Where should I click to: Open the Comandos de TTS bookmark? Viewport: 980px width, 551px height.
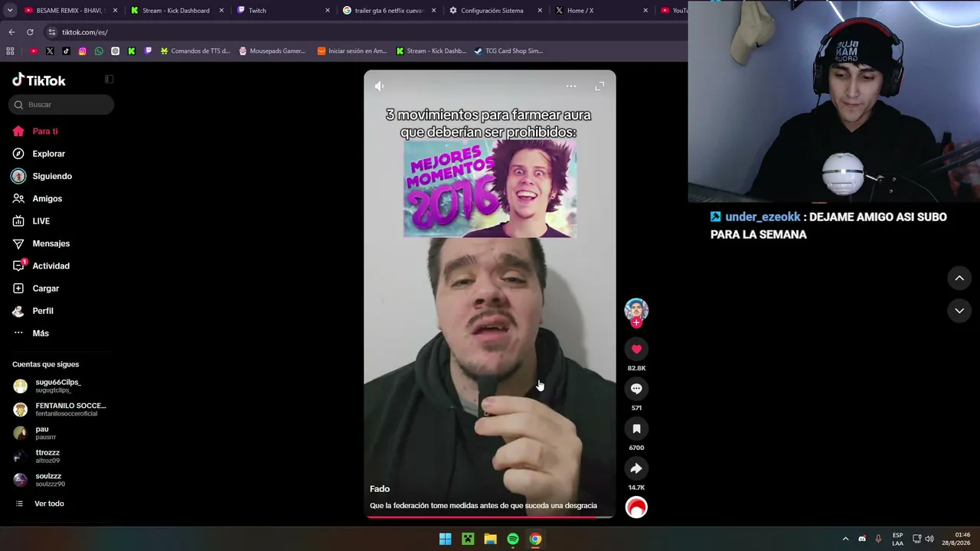click(195, 51)
